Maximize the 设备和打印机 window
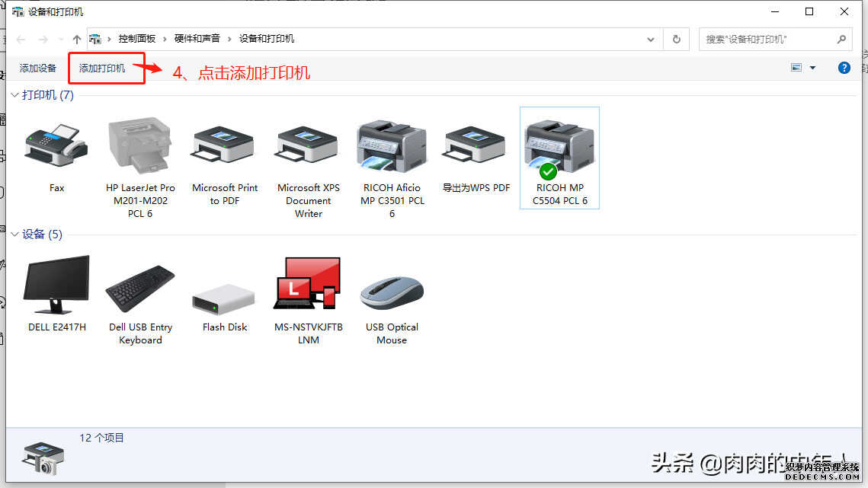The width and height of the screenshot is (868, 488). (x=809, y=11)
